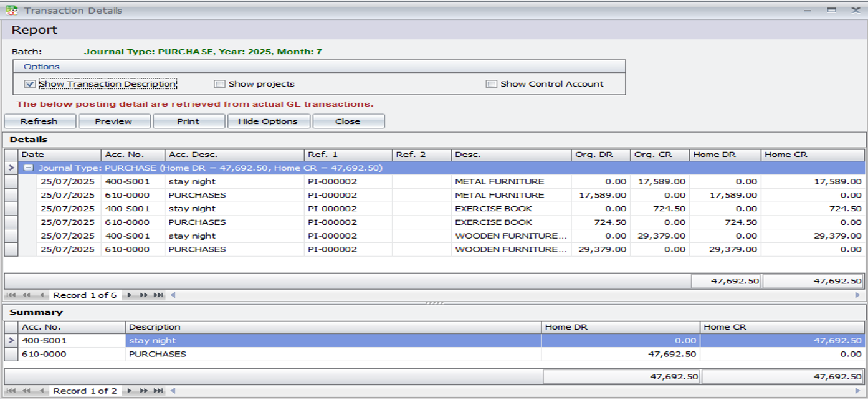Open the report Preview
The image size is (868, 400).
click(x=113, y=121)
